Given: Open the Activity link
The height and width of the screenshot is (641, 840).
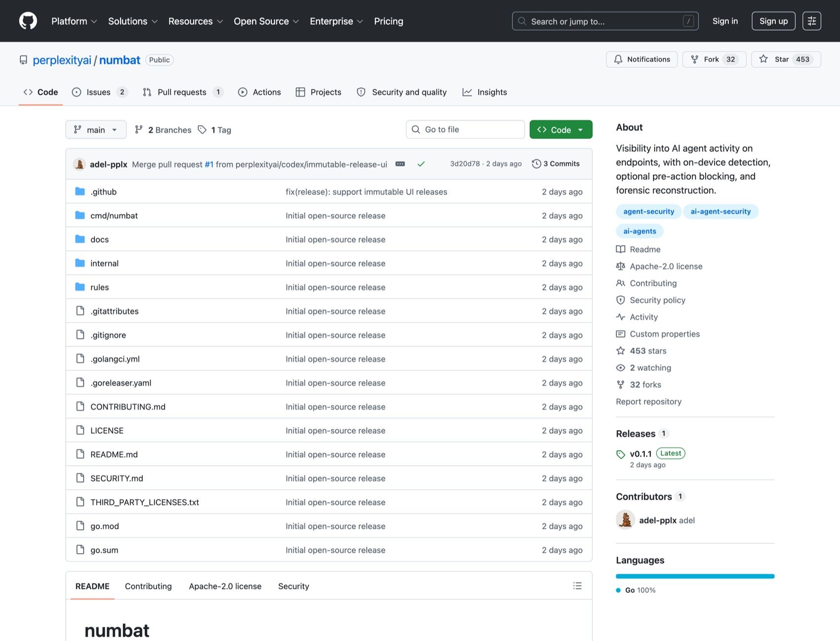Looking at the screenshot, I should tap(637, 317).
